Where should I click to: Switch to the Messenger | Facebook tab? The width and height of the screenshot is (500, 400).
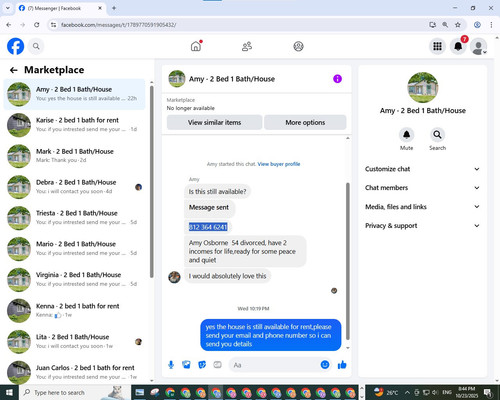click(61, 8)
